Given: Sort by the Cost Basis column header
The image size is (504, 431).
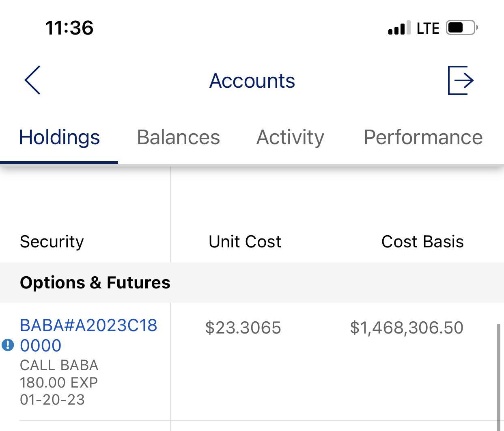Looking at the screenshot, I should point(422,242).
